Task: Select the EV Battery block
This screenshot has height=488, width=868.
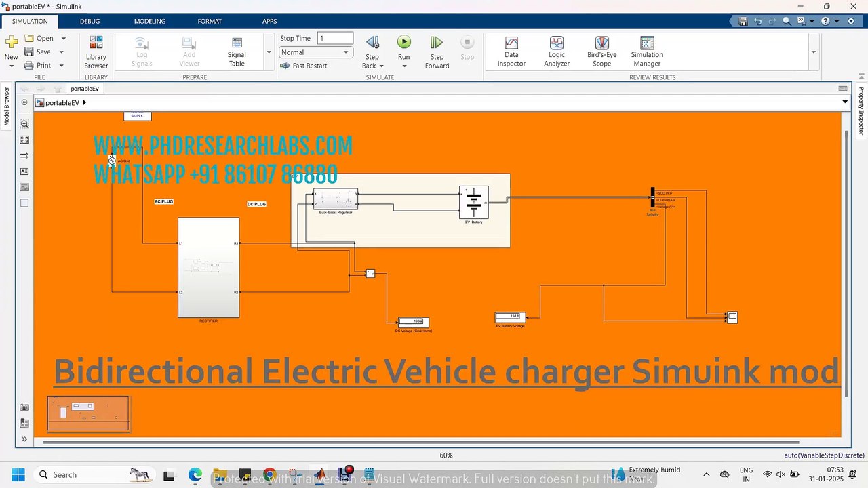Action: (473, 202)
